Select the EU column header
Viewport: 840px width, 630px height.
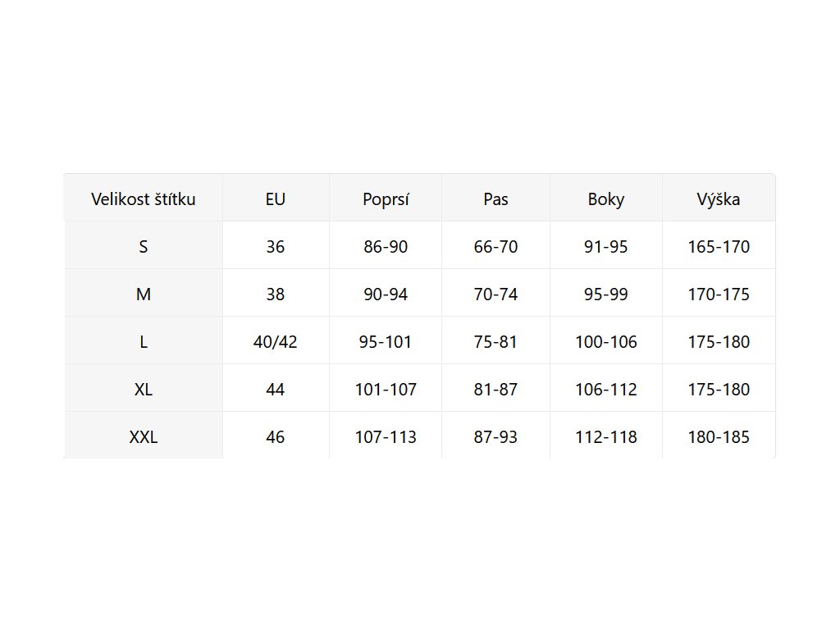point(276,199)
